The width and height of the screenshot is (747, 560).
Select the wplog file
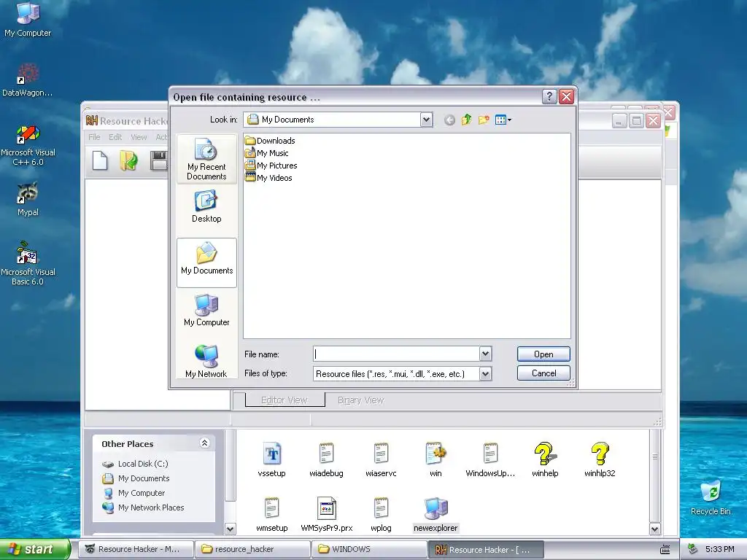(x=381, y=514)
